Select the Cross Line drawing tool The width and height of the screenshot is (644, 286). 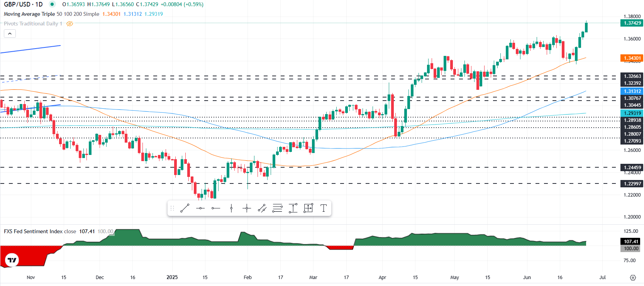click(x=247, y=209)
